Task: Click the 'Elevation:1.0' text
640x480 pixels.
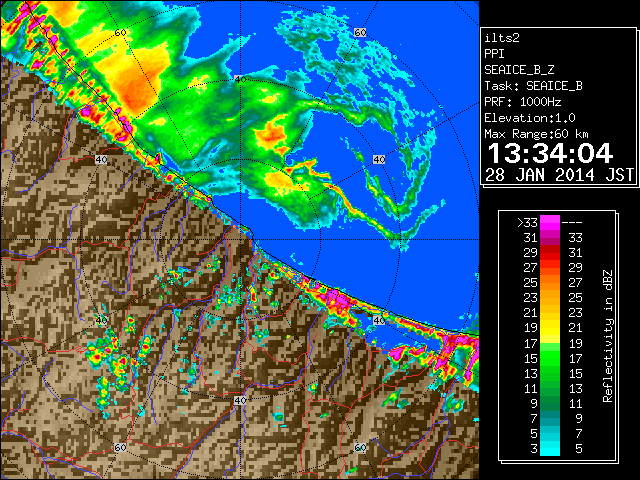Action: coord(530,118)
